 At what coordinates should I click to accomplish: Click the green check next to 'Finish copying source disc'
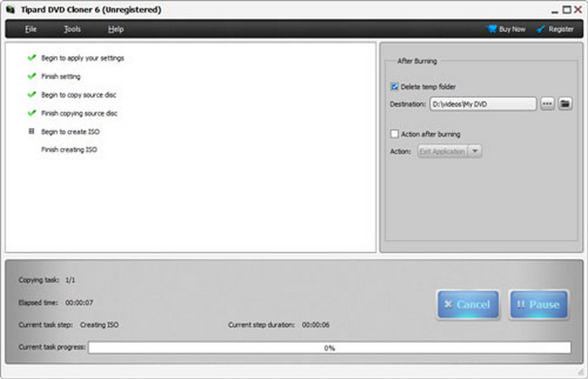32,113
